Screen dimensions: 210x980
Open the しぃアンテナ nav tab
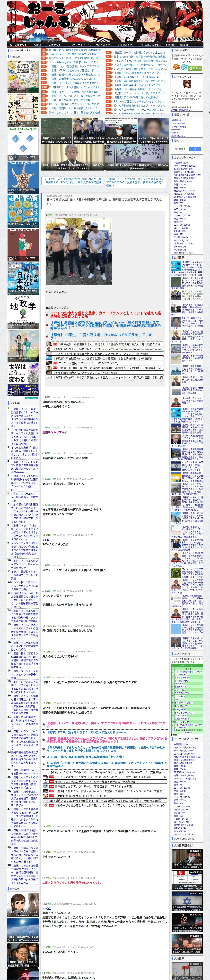(79, 45)
